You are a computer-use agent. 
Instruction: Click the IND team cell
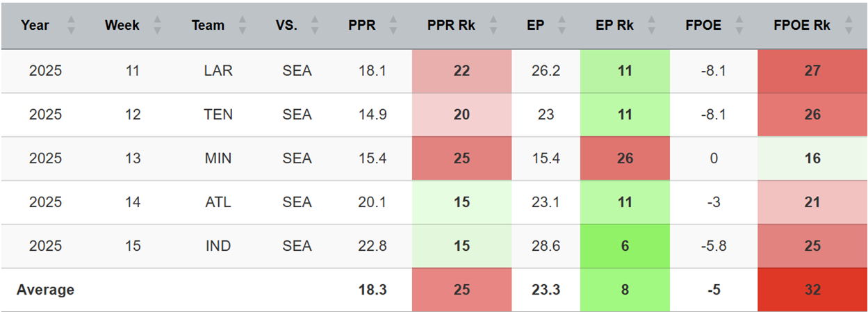pos(218,246)
